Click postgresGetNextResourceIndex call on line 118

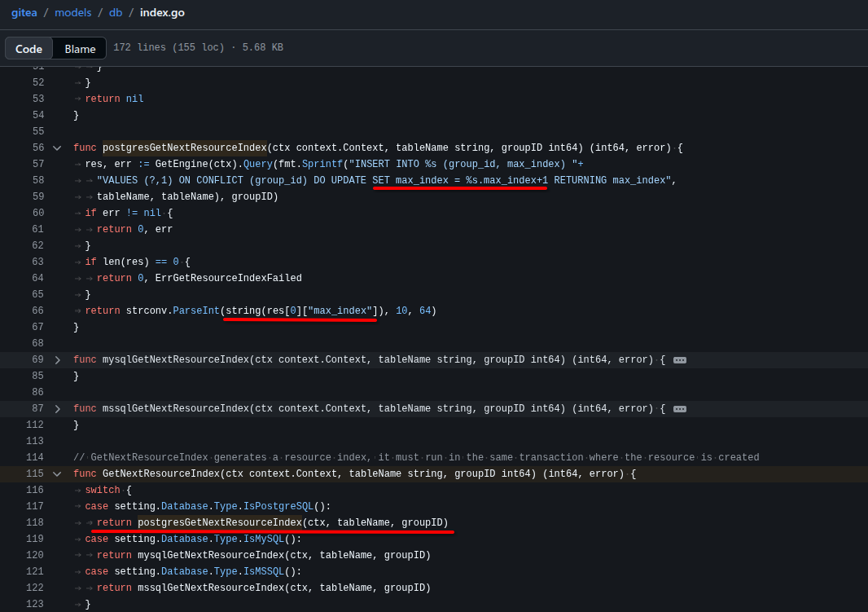[x=220, y=523]
